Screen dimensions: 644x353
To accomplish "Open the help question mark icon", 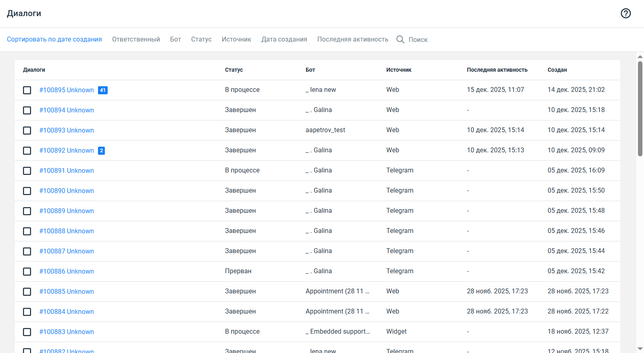I will (x=625, y=13).
